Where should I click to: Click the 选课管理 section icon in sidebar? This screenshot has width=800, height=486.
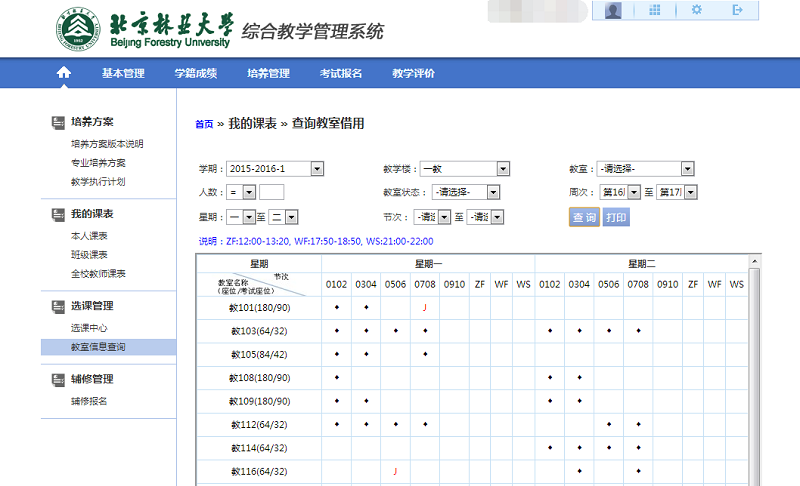coord(58,306)
